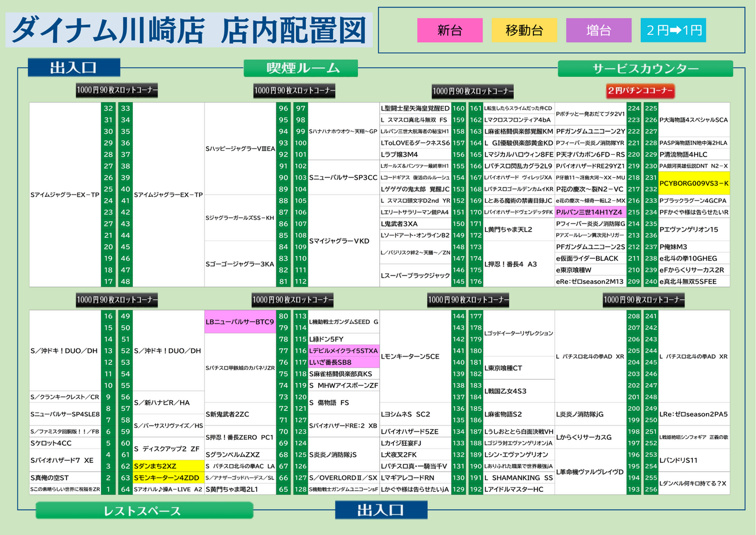Select the LRe:ゼロseason2PA5 cell

pyautogui.click(x=694, y=414)
